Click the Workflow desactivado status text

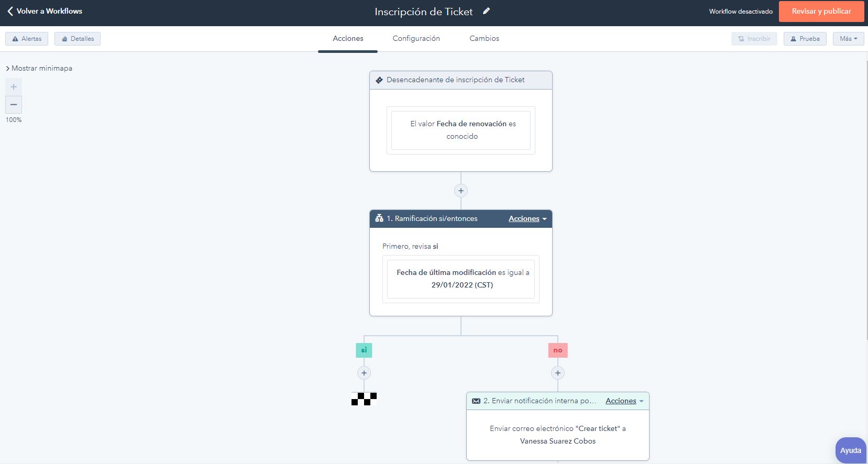[741, 12]
